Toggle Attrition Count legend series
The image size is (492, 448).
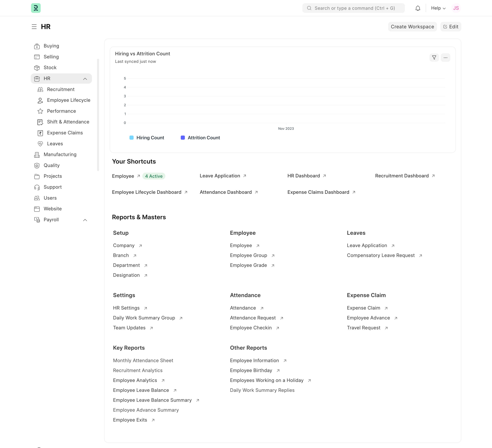[203, 138]
